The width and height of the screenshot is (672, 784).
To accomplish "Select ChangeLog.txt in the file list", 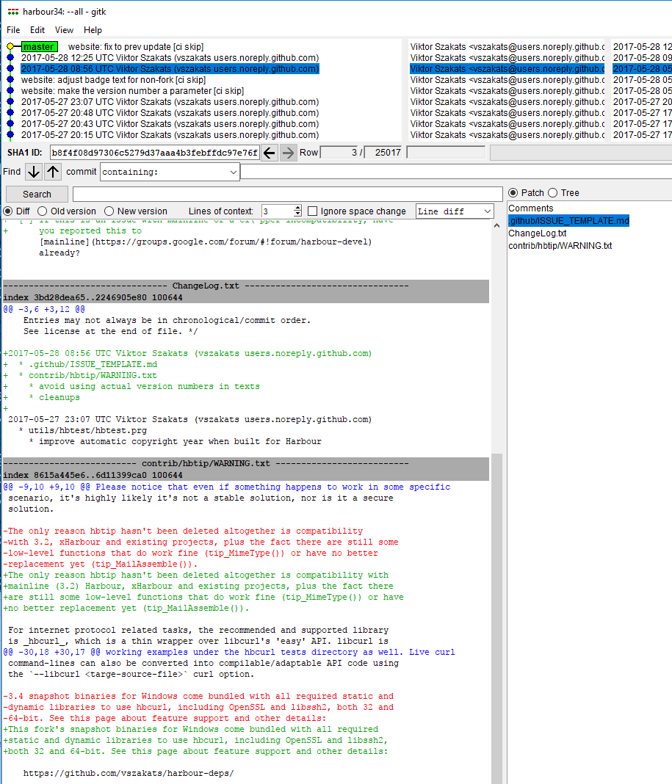I will pos(538,233).
